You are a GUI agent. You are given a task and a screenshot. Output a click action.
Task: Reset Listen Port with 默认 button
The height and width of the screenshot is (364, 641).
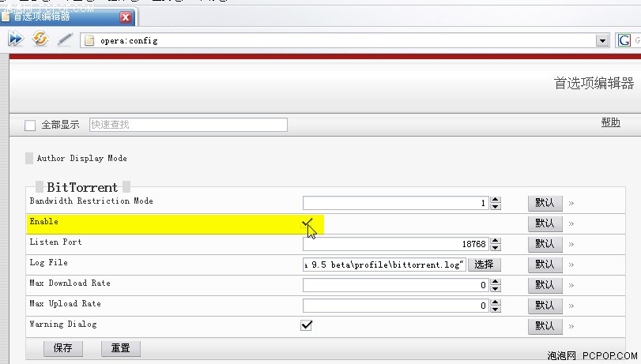[x=545, y=244]
